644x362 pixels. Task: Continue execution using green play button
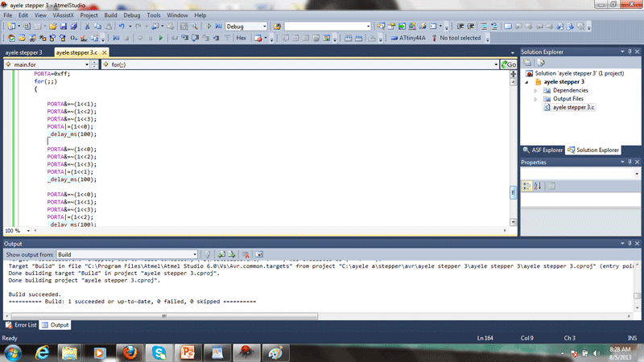point(161,38)
